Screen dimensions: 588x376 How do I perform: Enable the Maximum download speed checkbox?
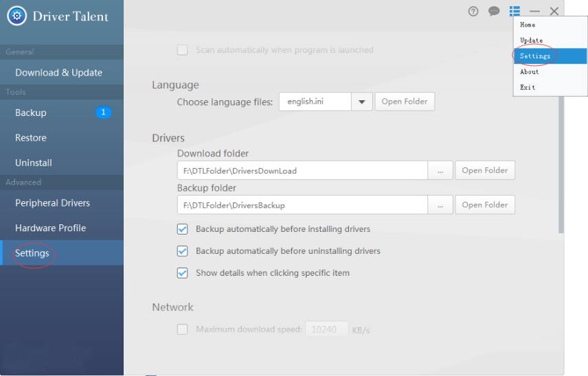[182, 329]
